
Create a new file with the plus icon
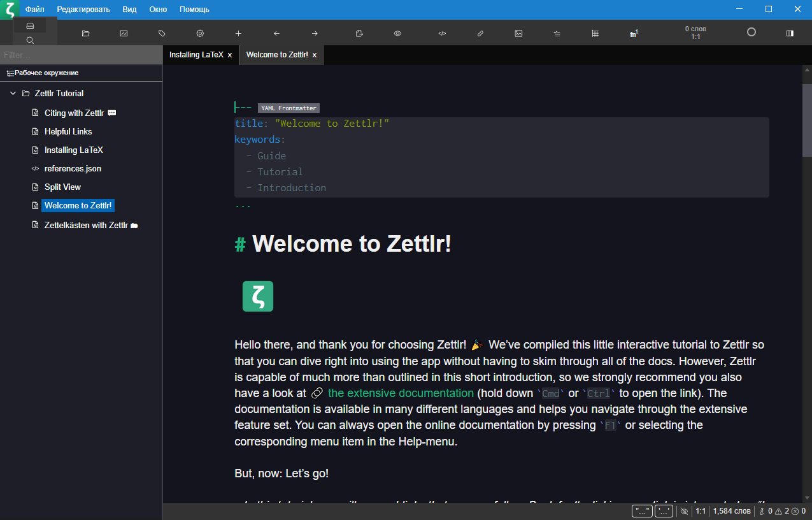(x=238, y=33)
